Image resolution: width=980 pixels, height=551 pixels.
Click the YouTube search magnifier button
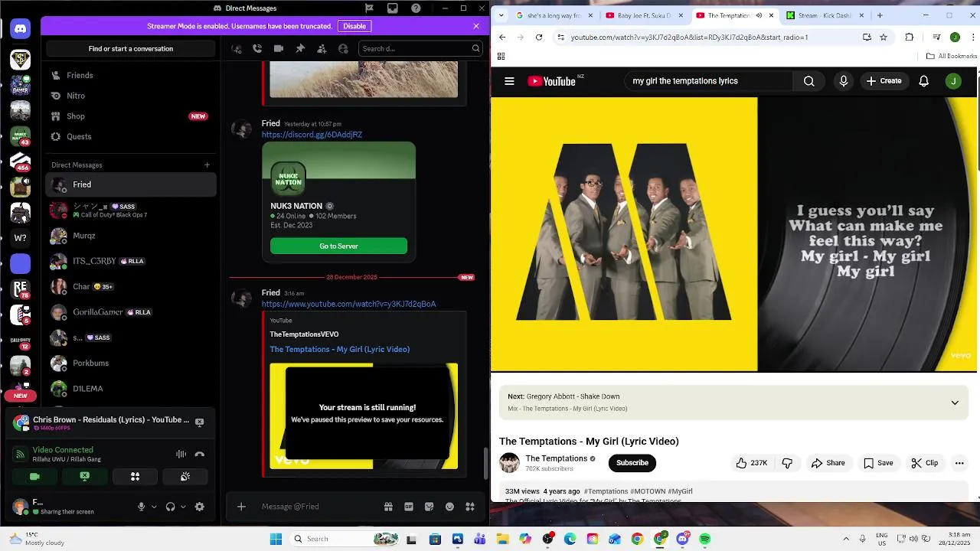808,81
